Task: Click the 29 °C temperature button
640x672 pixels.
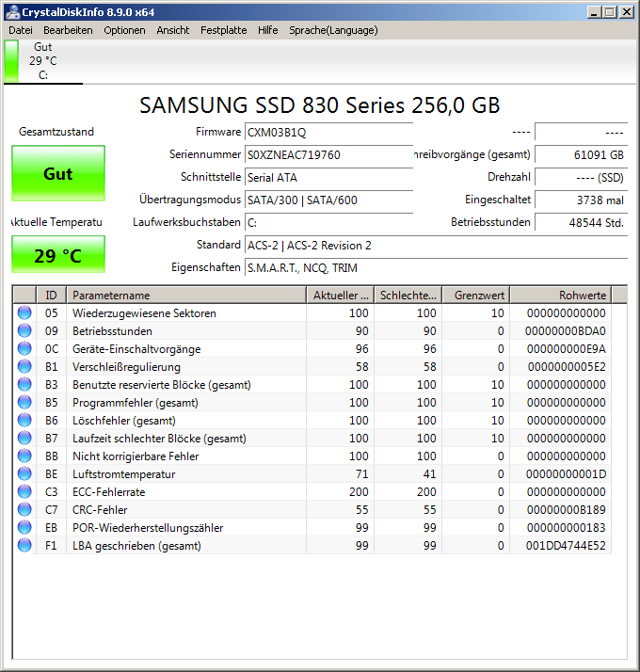Action: [58, 254]
